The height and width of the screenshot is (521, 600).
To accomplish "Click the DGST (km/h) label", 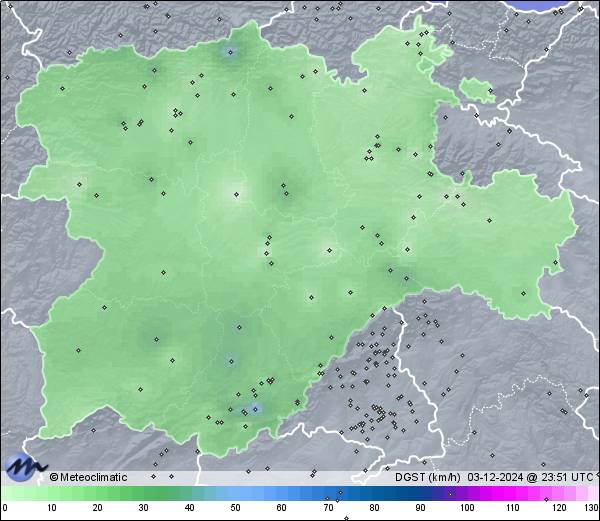I will coord(427,477).
